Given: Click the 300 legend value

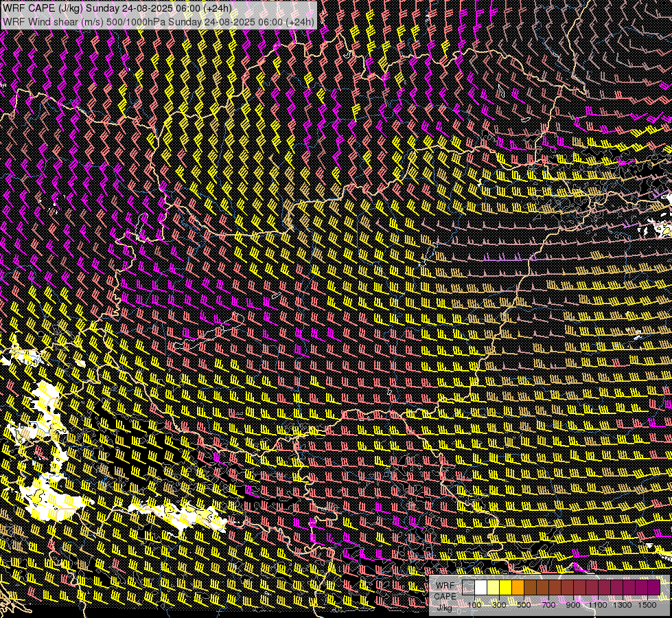Looking at the screenshot, I should [499, 605].
